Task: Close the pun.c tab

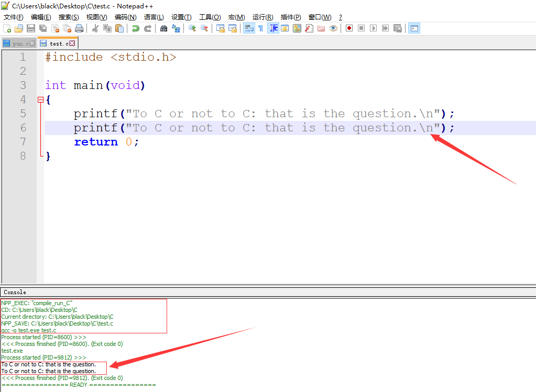Action: 32,43
